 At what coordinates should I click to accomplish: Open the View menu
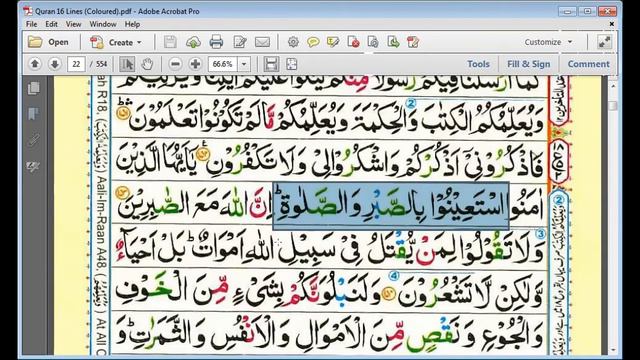[x=73, y=24]
